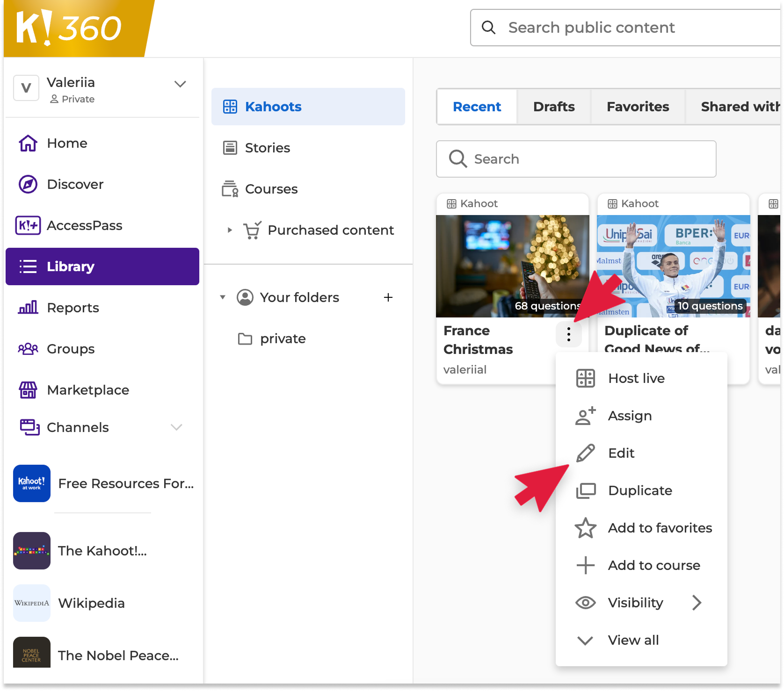This screenshot has width=784, height=691.
Task: Go to Marketplace
Action: coord(87,390)
